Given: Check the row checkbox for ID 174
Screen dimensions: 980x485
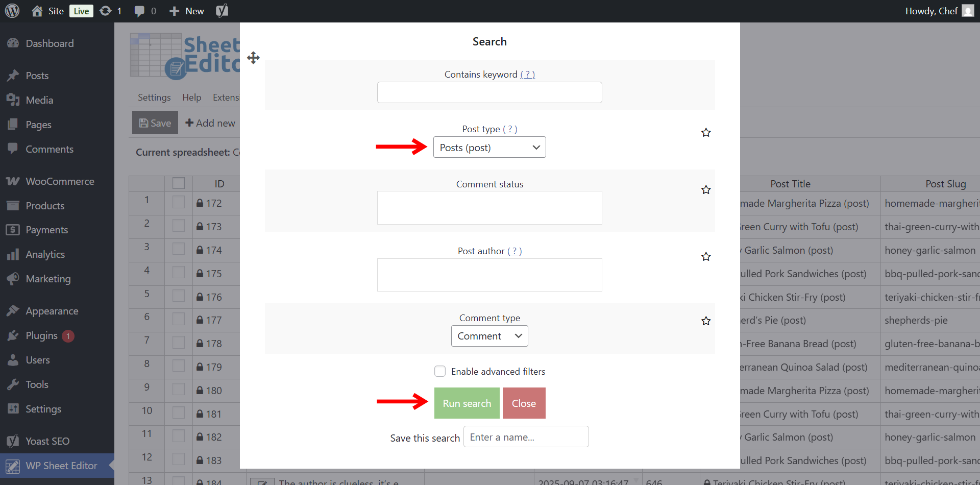Looking at the screenshot, I should pyautogui.click(x=179, y=249).
